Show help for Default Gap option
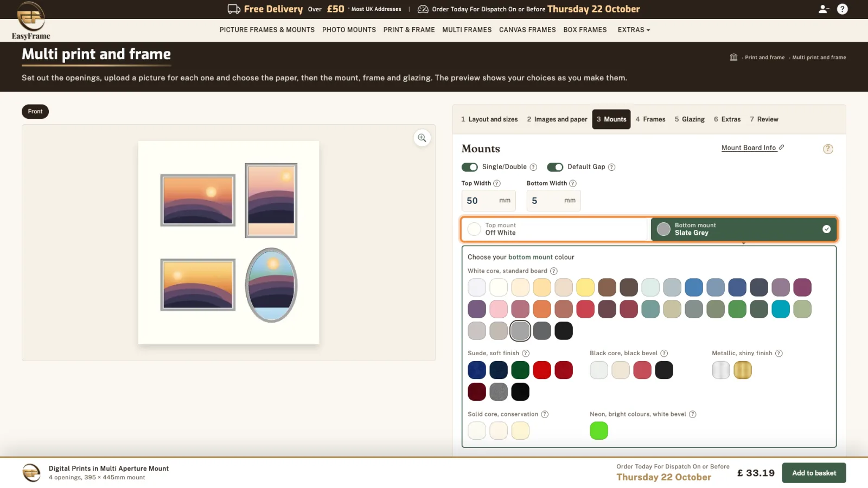Screen dimensions: 868x488 611,167
